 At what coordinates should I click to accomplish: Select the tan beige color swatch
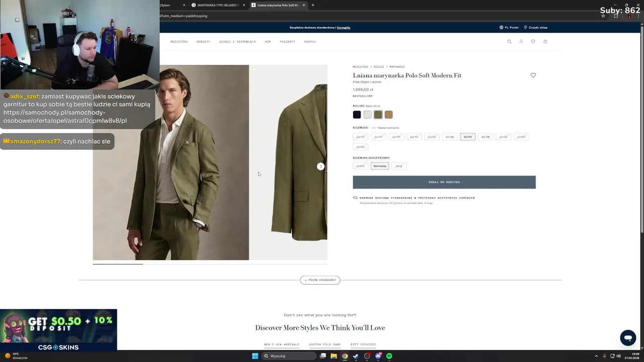tap(388, 115)
